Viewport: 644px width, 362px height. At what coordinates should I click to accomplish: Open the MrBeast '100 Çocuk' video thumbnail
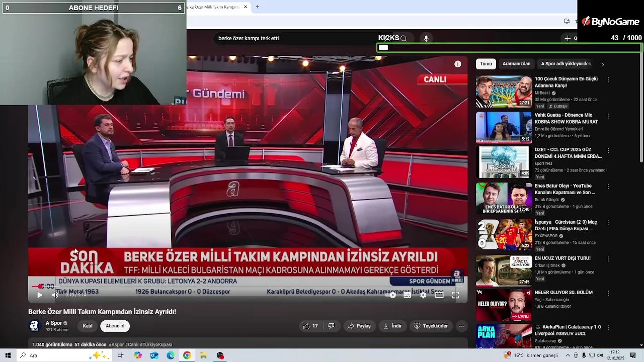point(504,92)
